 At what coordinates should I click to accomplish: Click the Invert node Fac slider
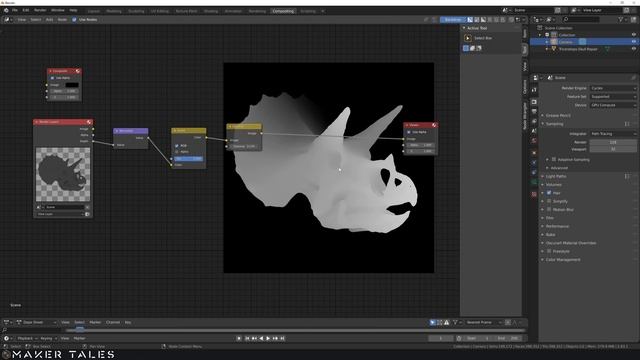pyautogui.click(x=189, y=159)
